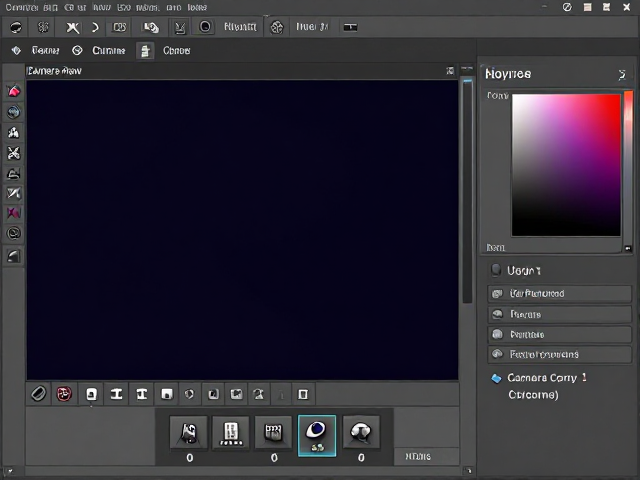The width and height of the screenshot is (640, 480).
Task: Click the third row button under the Ugen label
Action: coord(560,334)
